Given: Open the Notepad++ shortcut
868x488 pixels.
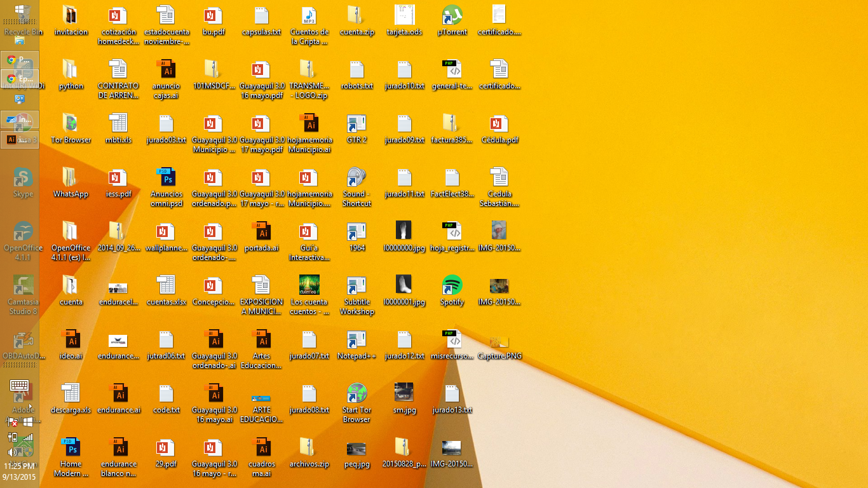Looking at the screenshot, I should (356, 344).
